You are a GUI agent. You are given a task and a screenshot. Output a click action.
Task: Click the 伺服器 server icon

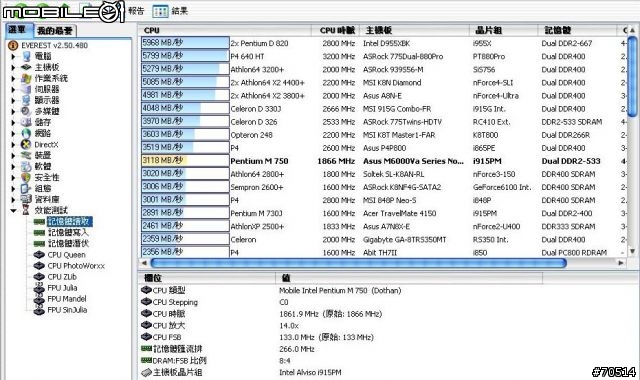pyautogui.click(x=27, y=89)
